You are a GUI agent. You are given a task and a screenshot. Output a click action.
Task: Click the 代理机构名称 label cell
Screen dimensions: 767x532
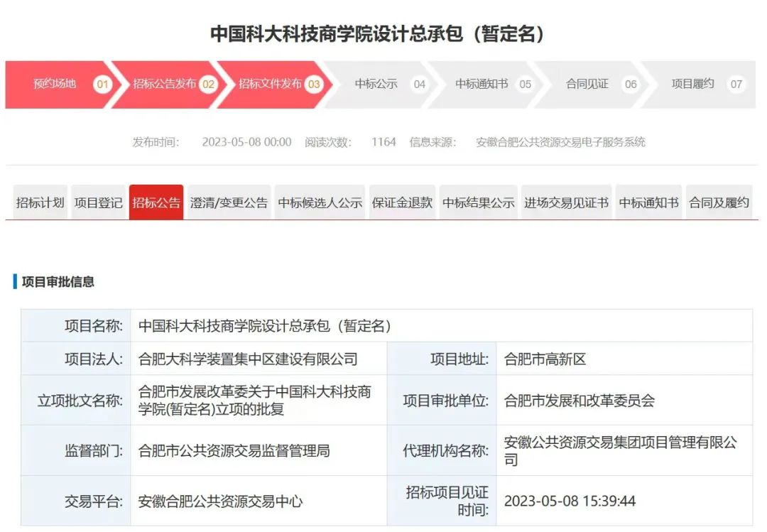(442, 450)
